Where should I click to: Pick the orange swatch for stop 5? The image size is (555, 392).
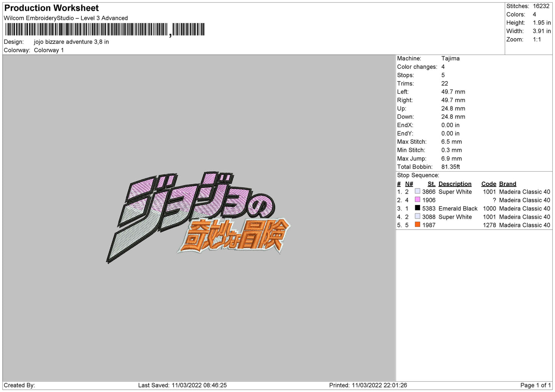417,225
